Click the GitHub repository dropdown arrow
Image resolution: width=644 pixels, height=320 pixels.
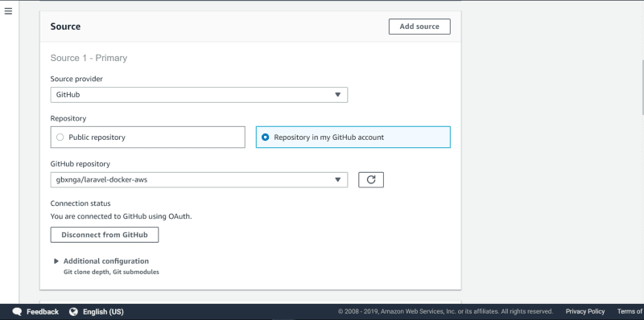tap(337, 179)
